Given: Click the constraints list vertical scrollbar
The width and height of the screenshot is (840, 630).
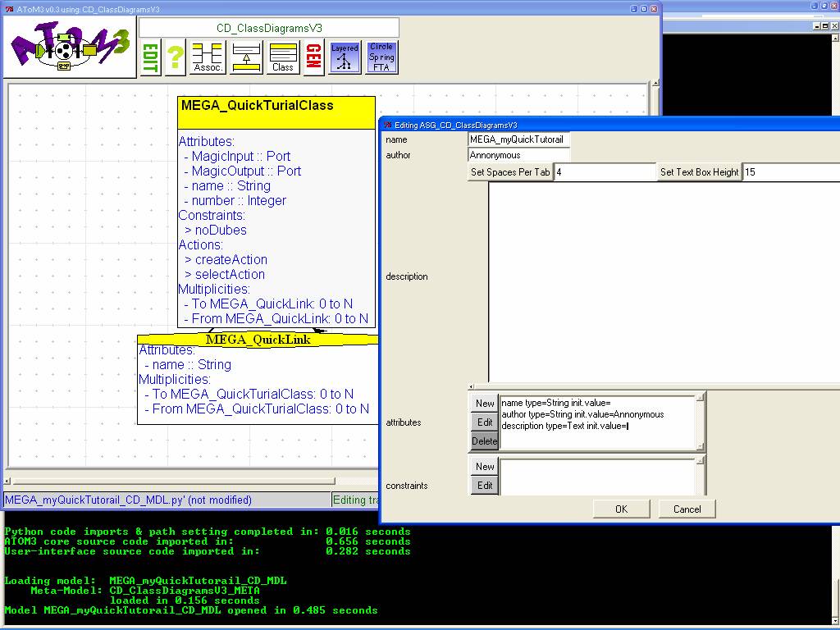Looking at the screenshot, I should (700, 477).
